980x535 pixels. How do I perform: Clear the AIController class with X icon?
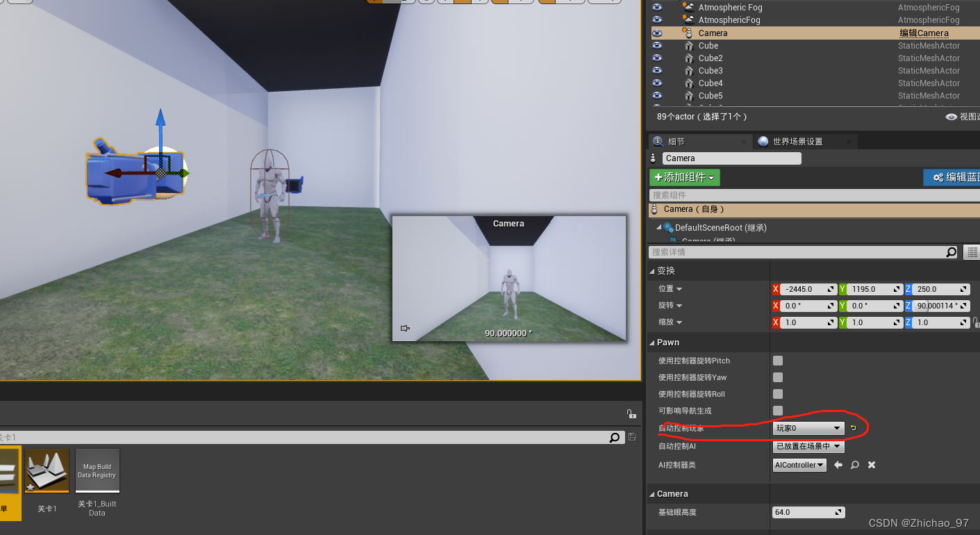click(x=871, y=465)
